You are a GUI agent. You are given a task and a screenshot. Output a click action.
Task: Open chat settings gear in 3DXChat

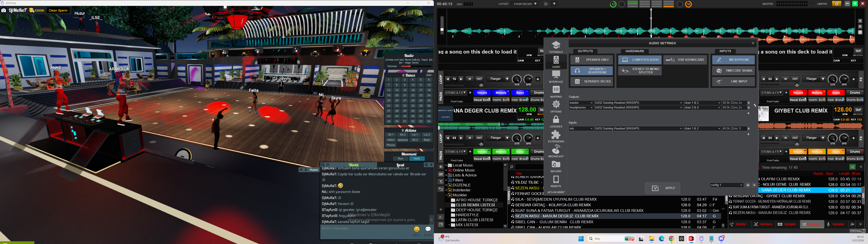426,165
